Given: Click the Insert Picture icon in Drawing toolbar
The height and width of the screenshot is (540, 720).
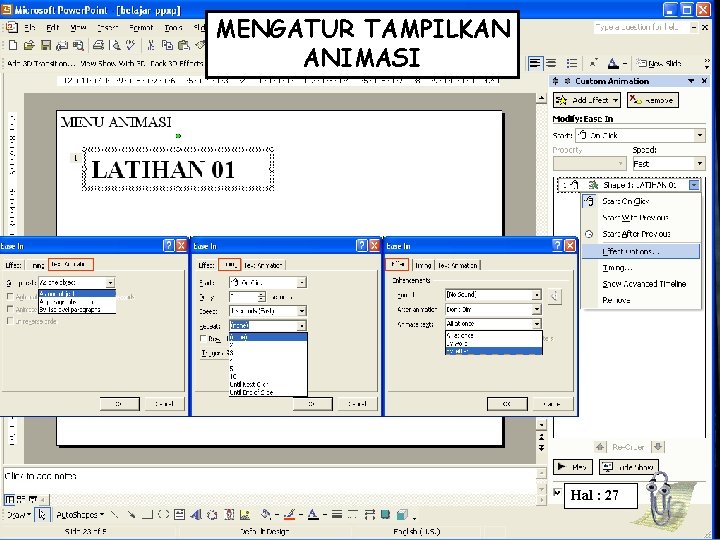Looking at the screenshot, I should point(245,515).
